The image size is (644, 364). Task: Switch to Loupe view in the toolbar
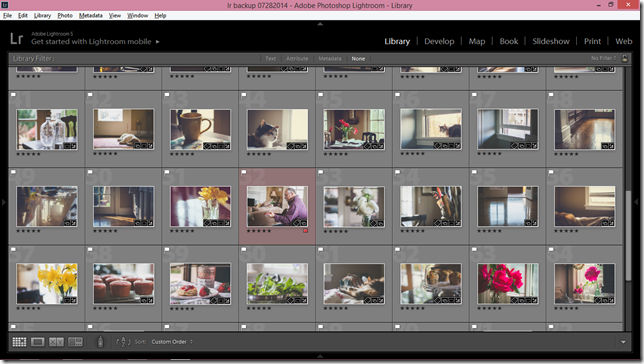38,342
